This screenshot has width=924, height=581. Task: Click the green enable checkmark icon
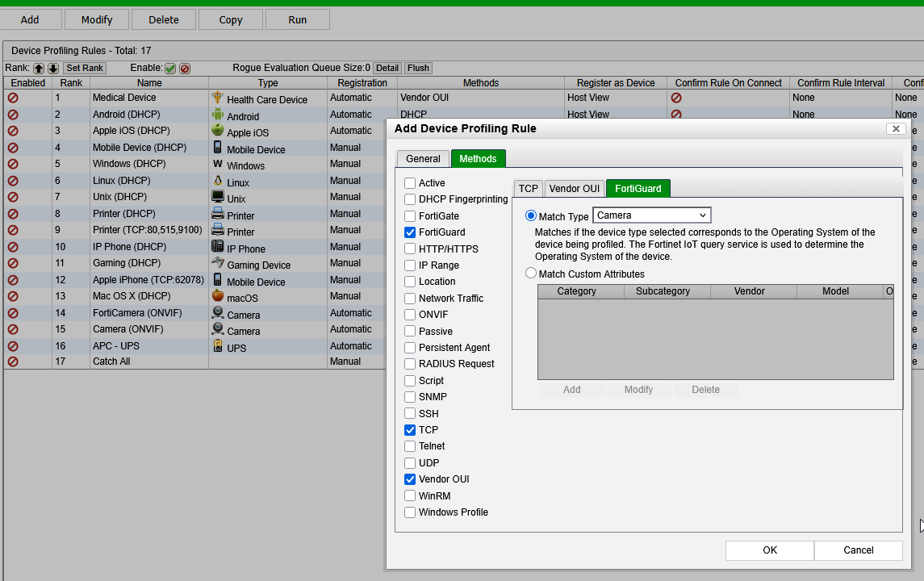(x=170, y=69)
